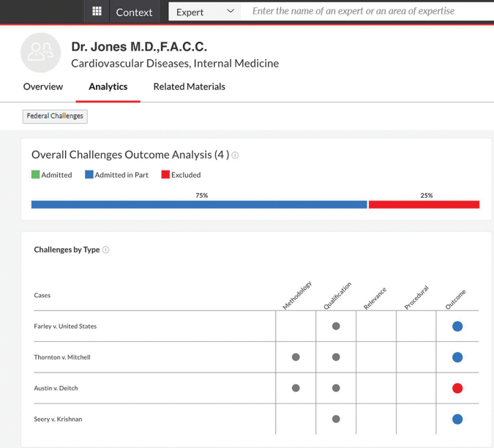This screenshot has height=448, width=494.
Task: Click the Relevance column header
Action: point(375,299)
